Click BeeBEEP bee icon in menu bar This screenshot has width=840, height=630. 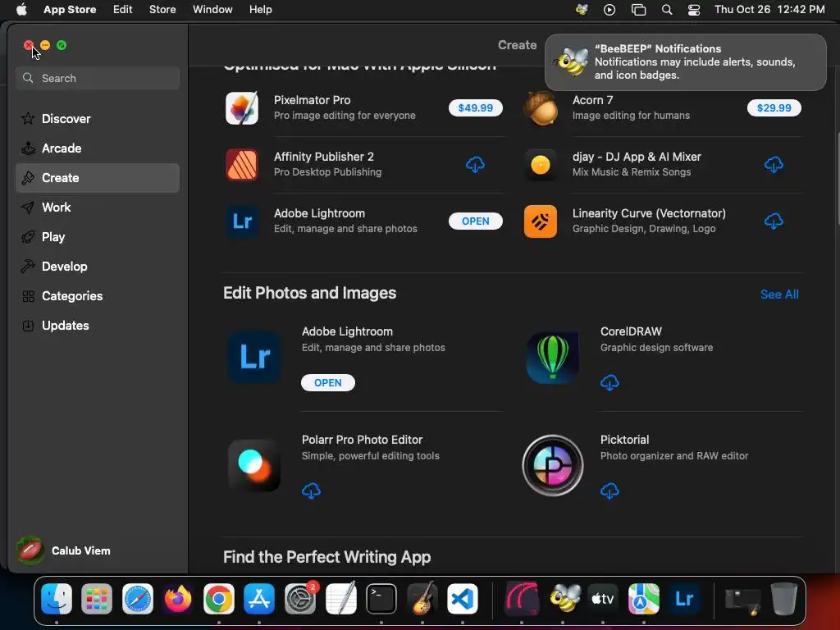582,10
